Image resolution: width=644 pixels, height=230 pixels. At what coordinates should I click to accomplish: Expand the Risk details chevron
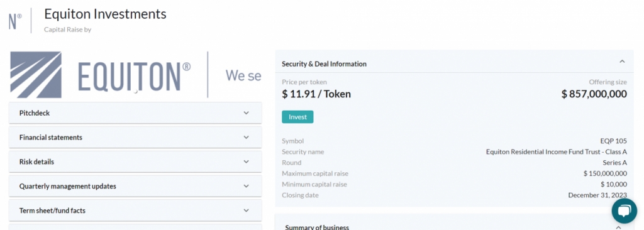[246, 162]
